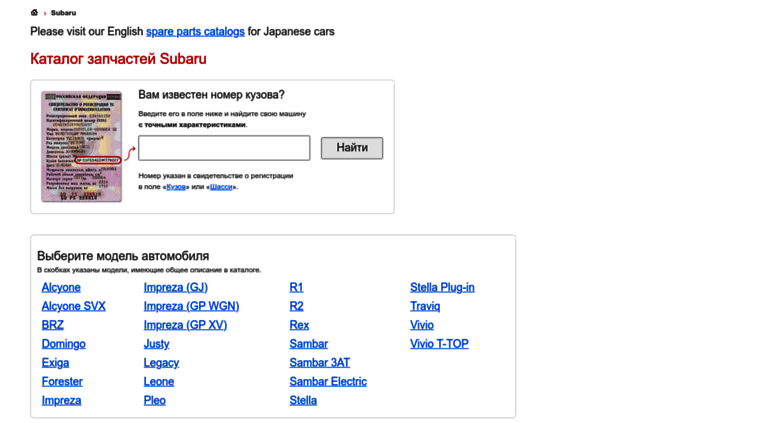
Task: Follow the Кузов link in the hint
Action: 176,187
